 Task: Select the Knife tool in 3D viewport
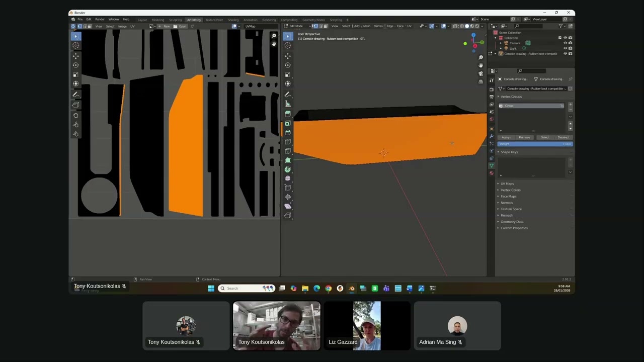(x=288, y=150)
